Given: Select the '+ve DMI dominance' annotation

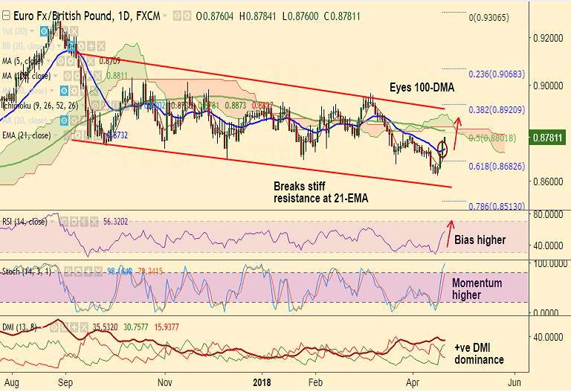Looking at the screenshot, I should point(479,353).
